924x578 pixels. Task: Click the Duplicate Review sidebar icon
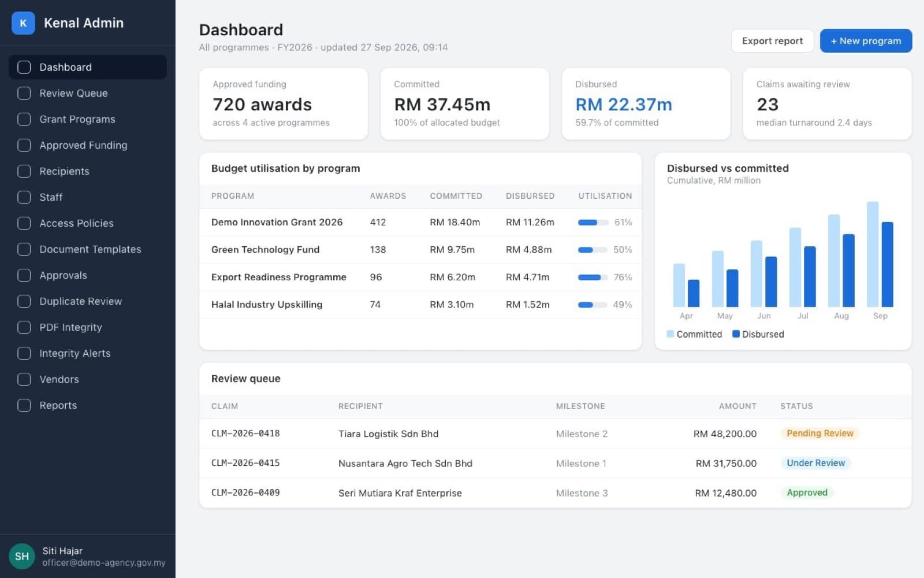(x=24, y=301)
